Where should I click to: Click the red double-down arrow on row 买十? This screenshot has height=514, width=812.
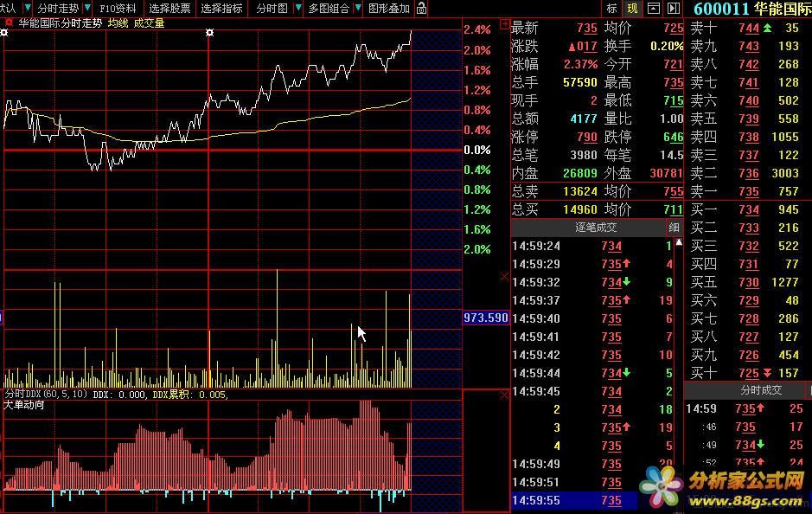(x=767, y=373)
